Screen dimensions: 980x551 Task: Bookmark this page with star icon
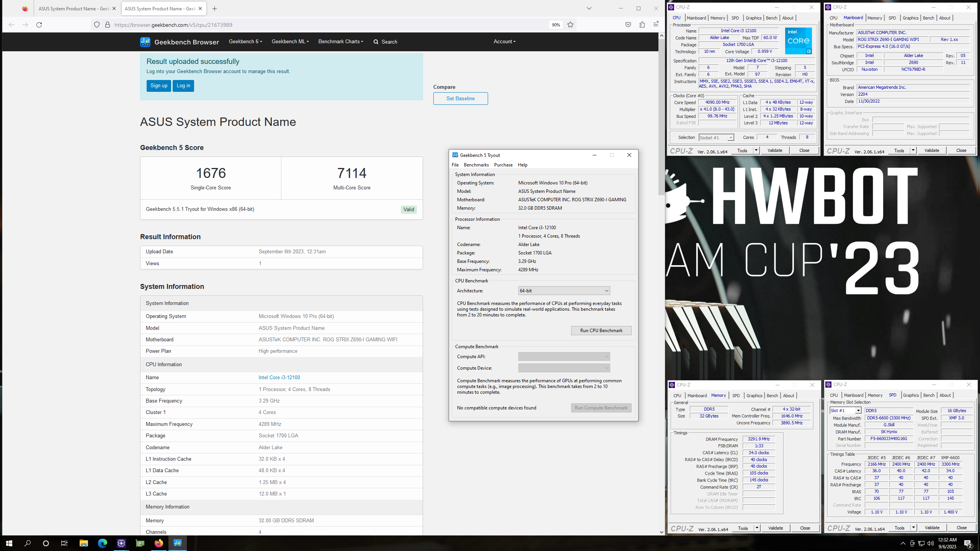[x=570, y=25]
